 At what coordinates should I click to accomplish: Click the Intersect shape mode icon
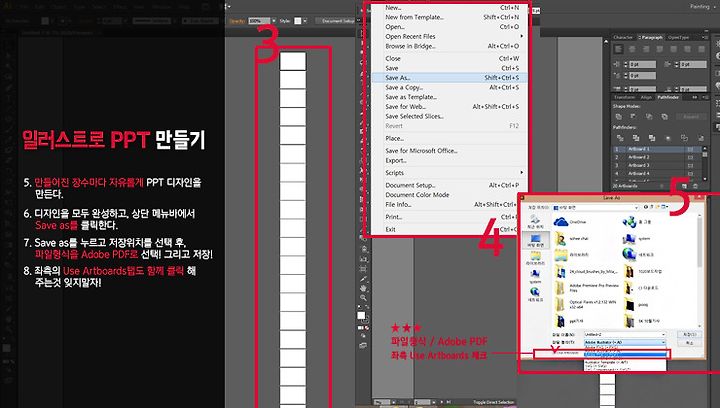click(649, 117)
